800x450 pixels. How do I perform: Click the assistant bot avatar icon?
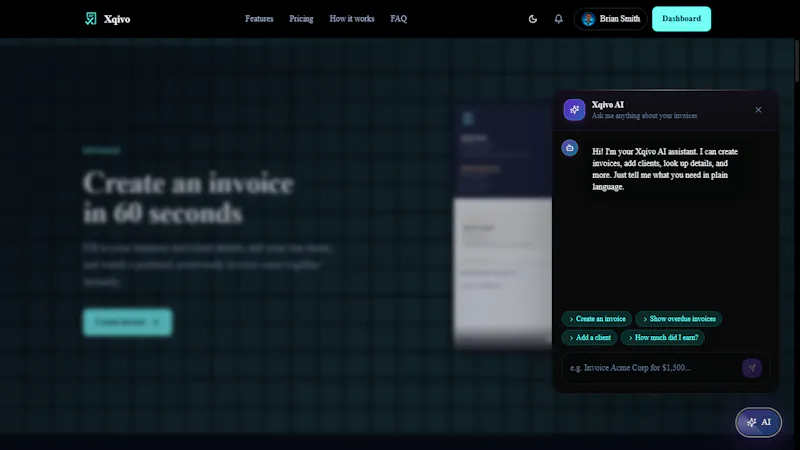pos(570,148)
